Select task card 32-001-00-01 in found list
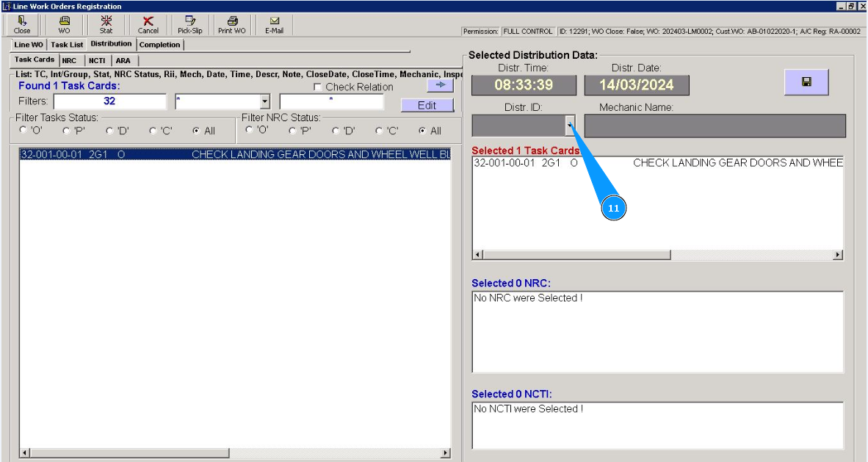Screen dimensions: 868x462 click(x=235, y=154)
